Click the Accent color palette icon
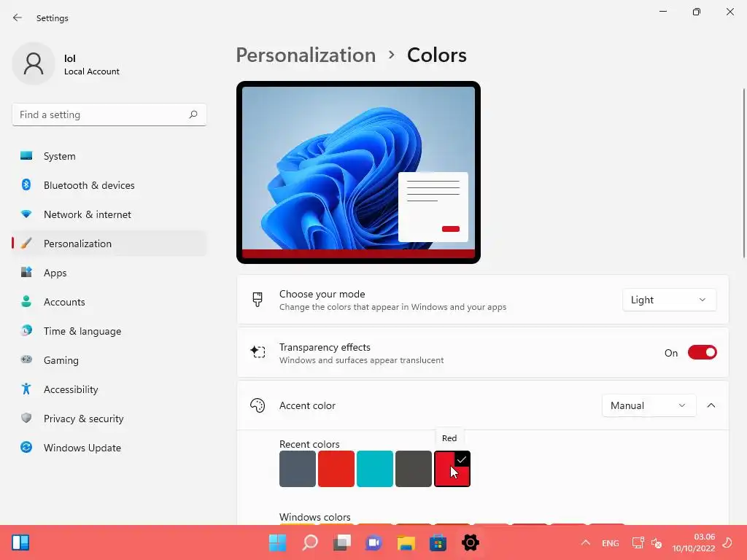This screenshot has height=560, width=747. (258, 405)
